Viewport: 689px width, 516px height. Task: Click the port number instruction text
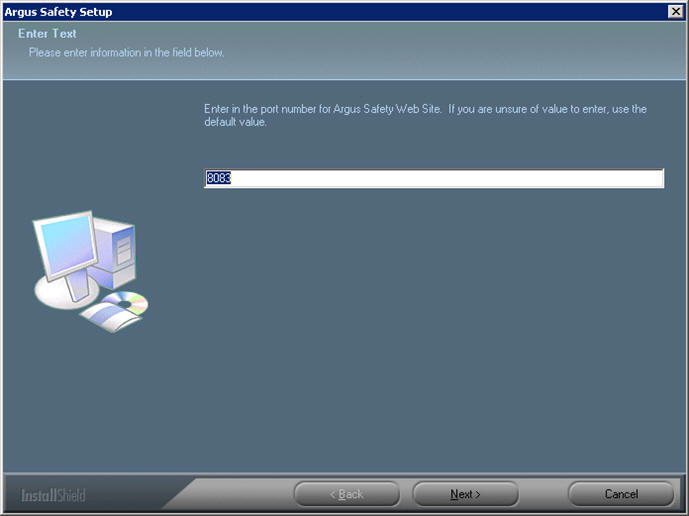[425, 115]
